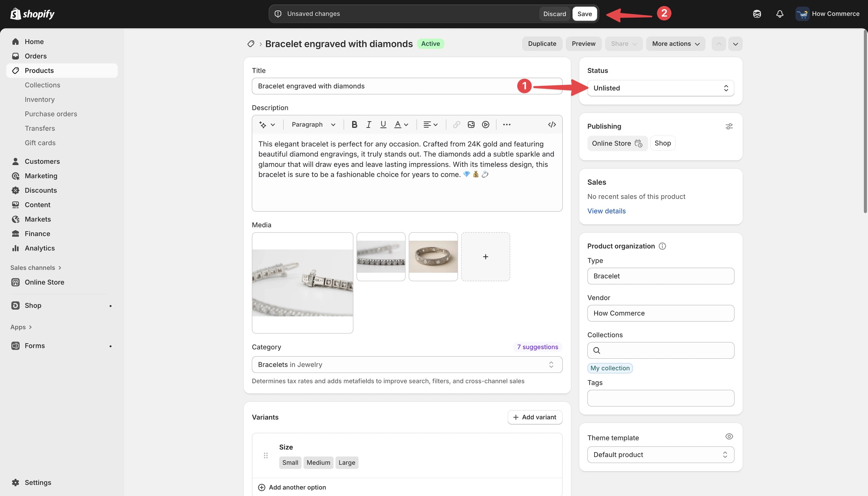Open Home in the sidebar
Viewport: 868px width, 496px height.
[62, 42]
